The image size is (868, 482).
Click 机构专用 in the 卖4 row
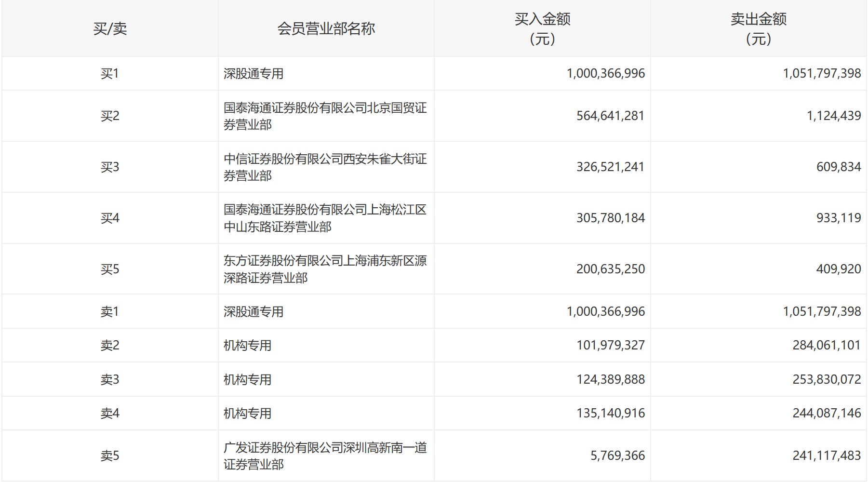pos(248,413)
